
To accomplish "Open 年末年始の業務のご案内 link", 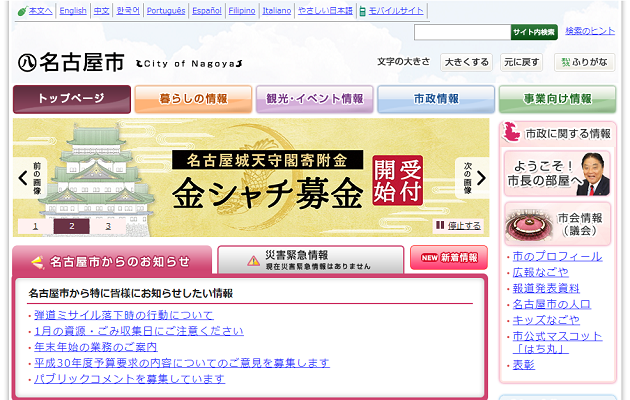I will [96, 347].
